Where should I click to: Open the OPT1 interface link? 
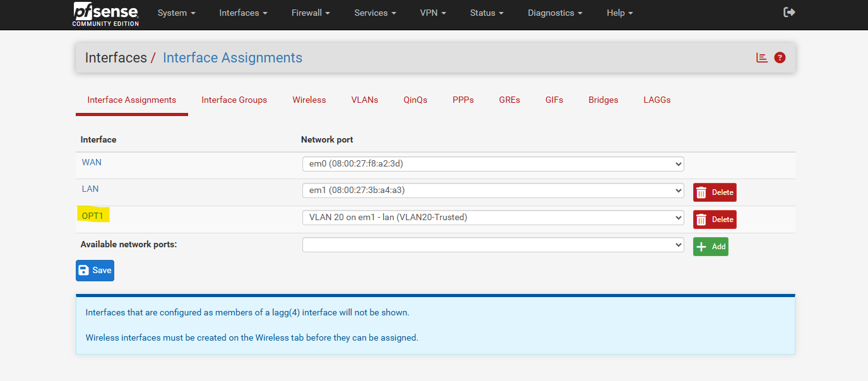pyautogui.click(x=93, y=216)
